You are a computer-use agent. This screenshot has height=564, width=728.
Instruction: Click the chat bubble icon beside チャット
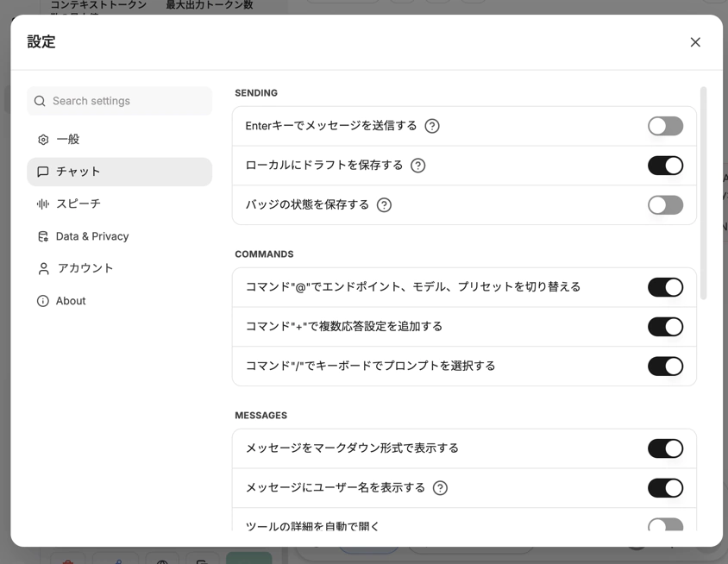43,172
